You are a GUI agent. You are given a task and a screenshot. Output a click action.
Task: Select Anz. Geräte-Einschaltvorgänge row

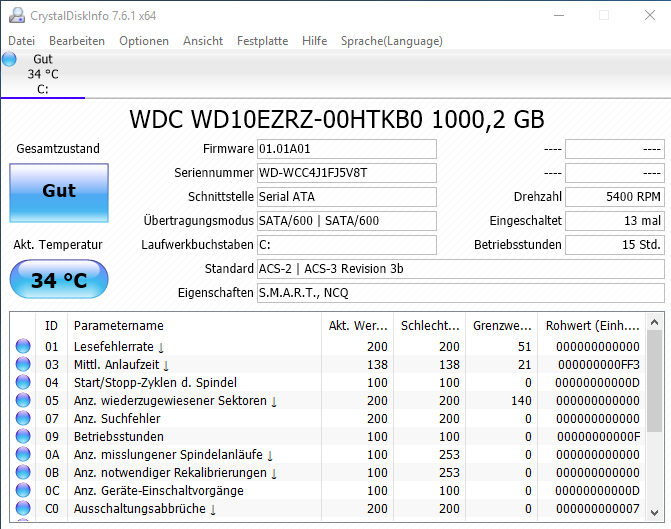click(328, 490)
